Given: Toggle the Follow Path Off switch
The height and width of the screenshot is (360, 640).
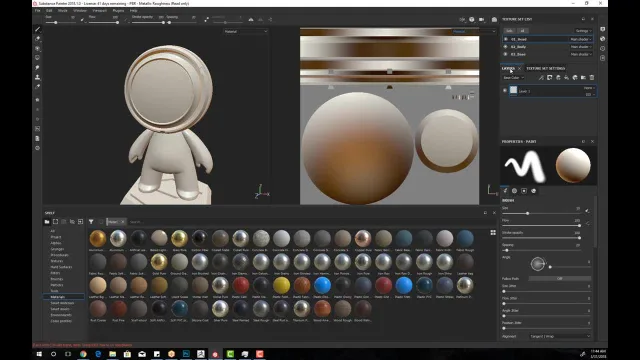Looking at the screenshot, I should pos(560,278).
